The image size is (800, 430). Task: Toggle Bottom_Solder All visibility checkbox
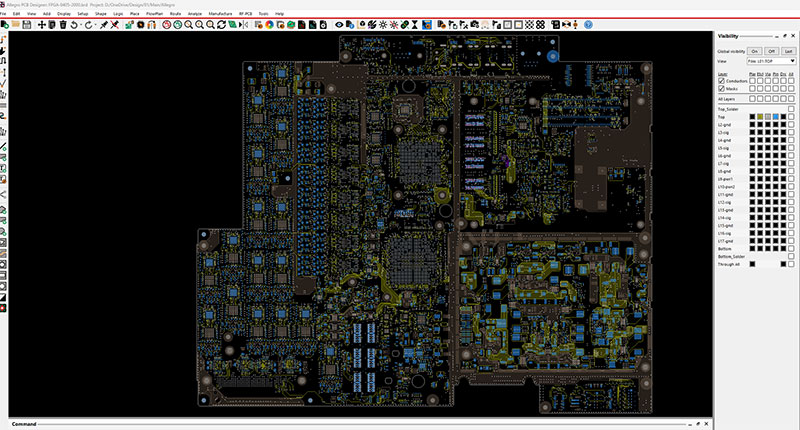point(791,256)
